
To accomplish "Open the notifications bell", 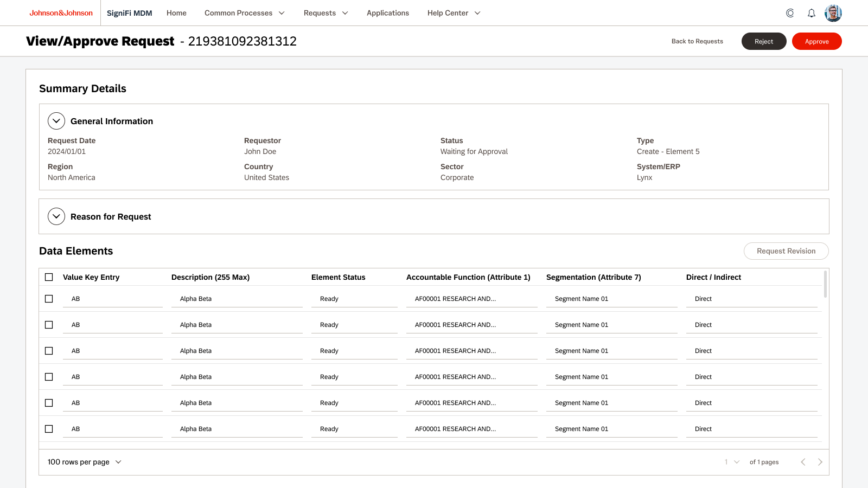I will pyautogui.click(x=812, y=13).
